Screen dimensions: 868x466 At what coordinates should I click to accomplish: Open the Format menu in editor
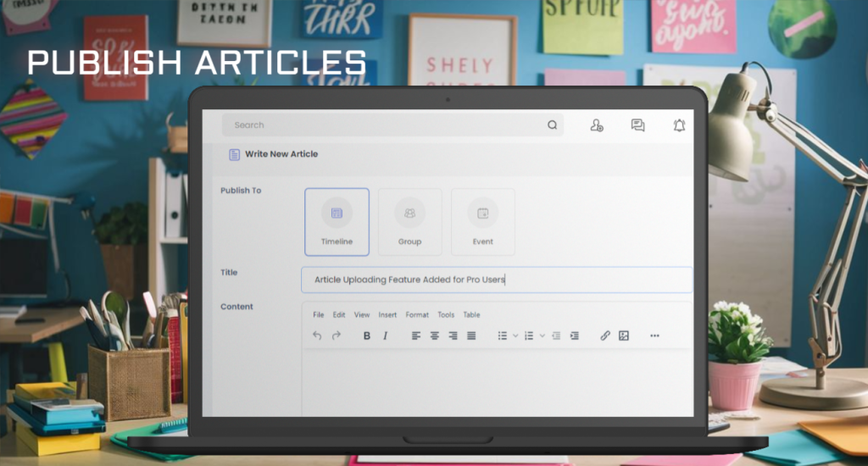coord(417,315)
